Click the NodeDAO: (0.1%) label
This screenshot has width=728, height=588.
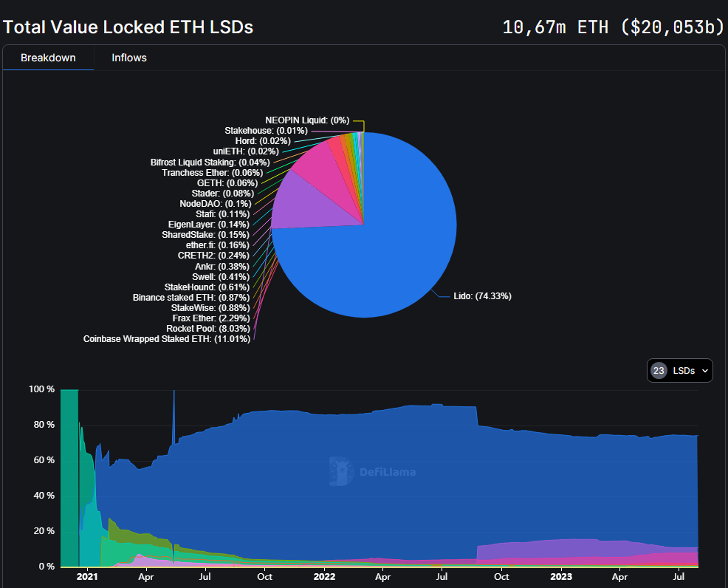pos(216,204)
